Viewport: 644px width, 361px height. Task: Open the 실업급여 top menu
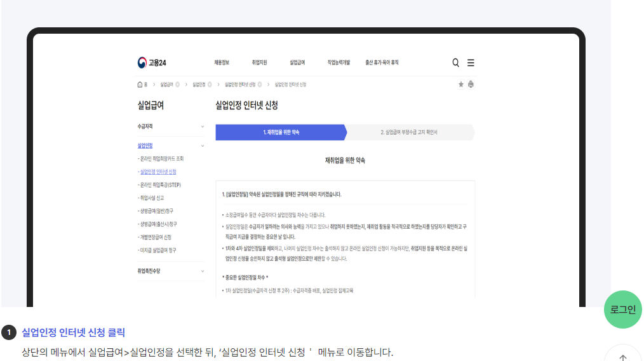(297, 62)
